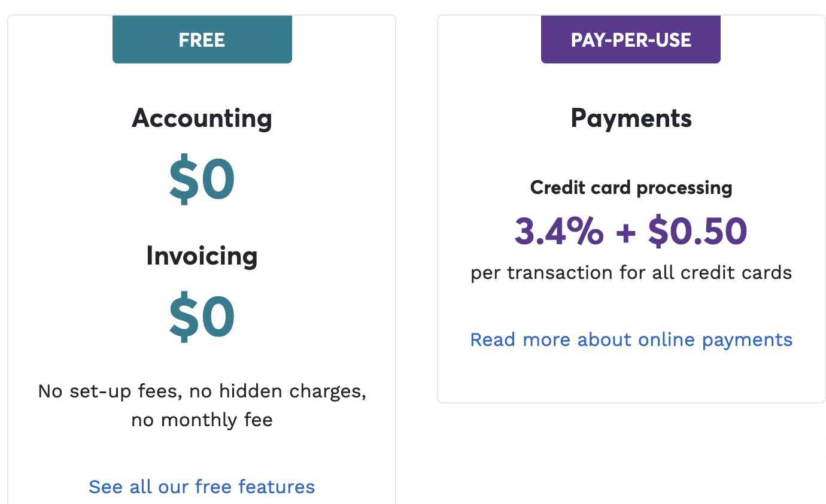Click per transaction for all credit cards text
The width and height of the screenshot is (826, 504).
coord(631,273)
